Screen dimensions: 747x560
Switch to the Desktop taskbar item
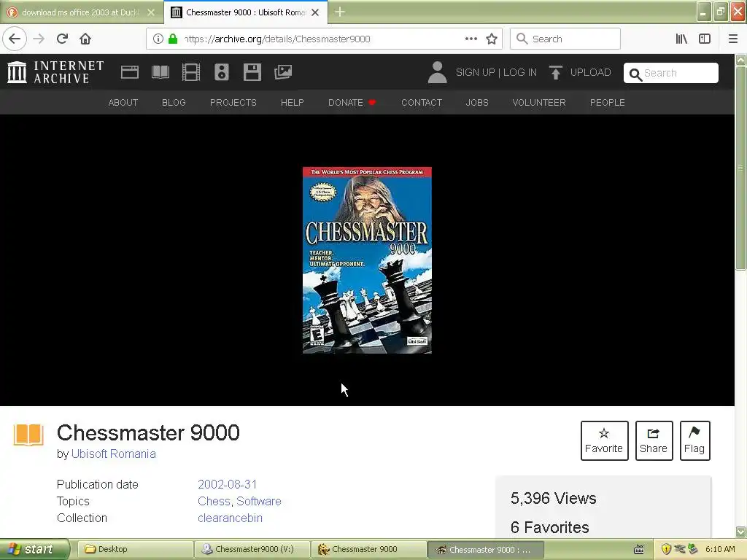pyautogui.click(x=134, y=549)
